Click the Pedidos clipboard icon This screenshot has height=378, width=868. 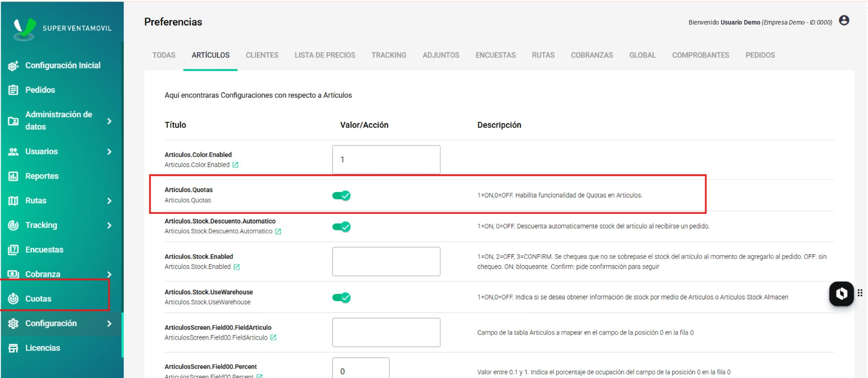coord(13,90)
